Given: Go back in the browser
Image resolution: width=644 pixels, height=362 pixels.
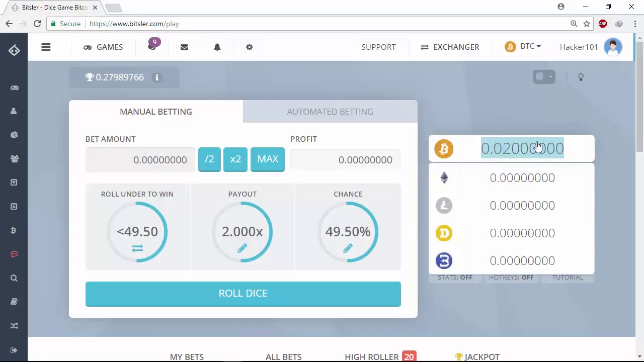Looking at the screenshot, I should click(x=9, y=24).
